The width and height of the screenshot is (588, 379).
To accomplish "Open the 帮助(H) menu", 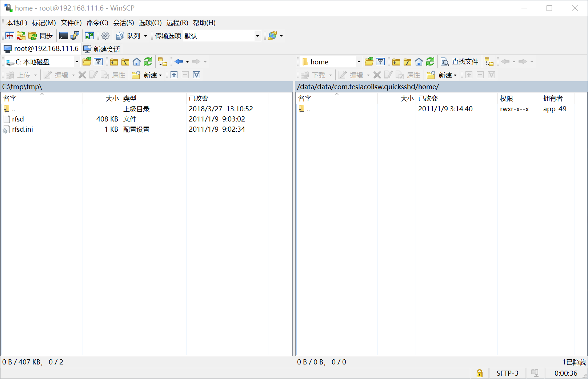I will (204, 23).
